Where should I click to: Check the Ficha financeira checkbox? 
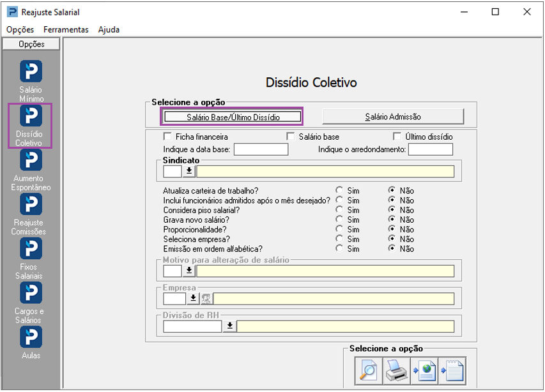point(167,137)
